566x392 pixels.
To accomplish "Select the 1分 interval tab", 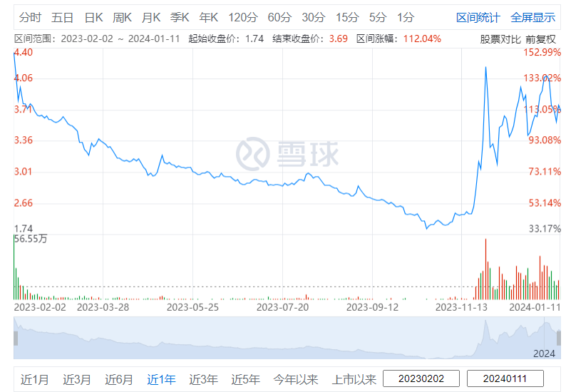I will point(406,17).
